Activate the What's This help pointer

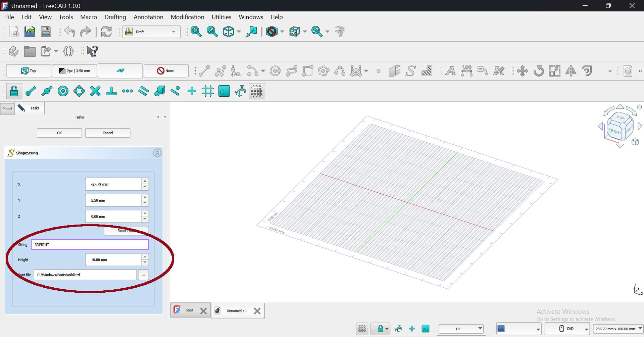(x=92, y=51)
